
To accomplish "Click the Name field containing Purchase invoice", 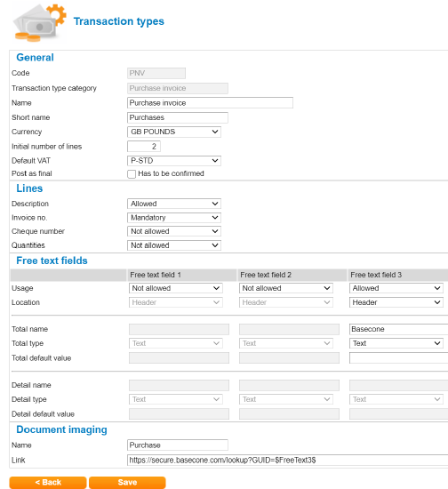I will coord(210,103).
